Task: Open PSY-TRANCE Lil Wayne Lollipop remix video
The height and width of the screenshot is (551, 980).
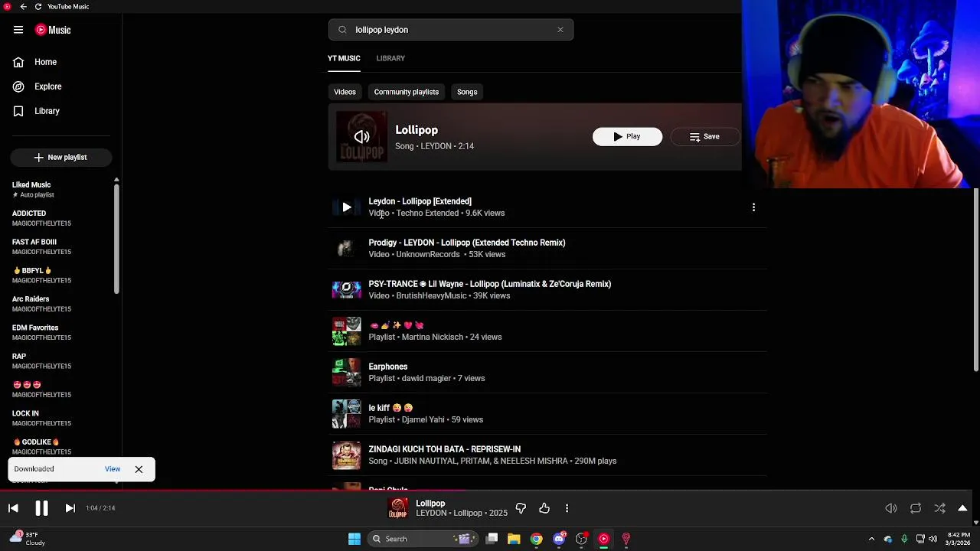Action: pyautogui.click(x=490, y=284)
